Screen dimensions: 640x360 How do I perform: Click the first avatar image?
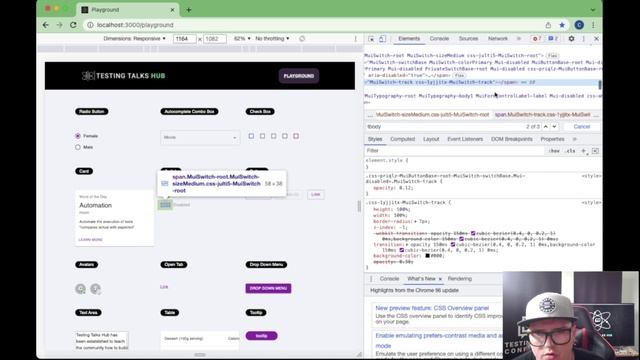(x=80, y=289)
